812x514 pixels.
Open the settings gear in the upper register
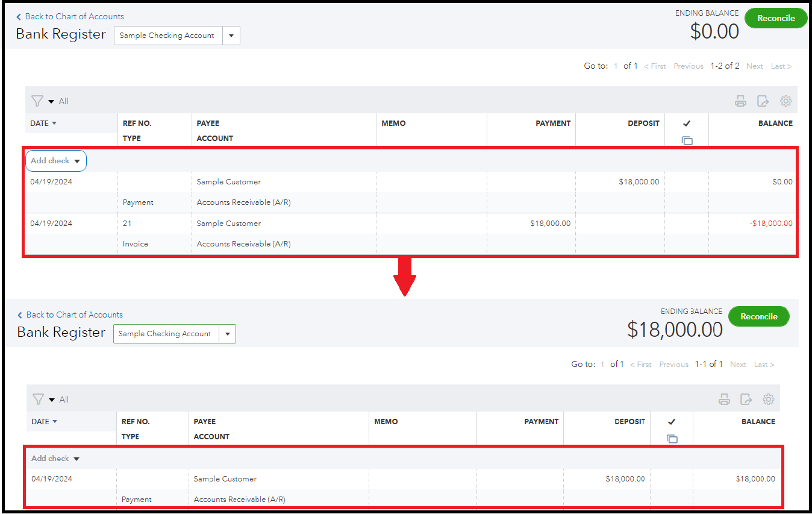click(x=785, y=101)
